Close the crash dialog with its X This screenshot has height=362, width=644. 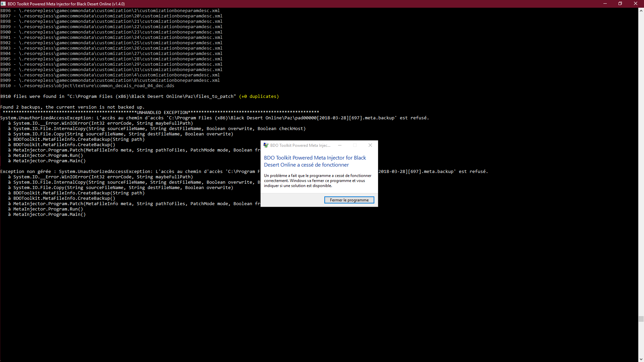370,145
